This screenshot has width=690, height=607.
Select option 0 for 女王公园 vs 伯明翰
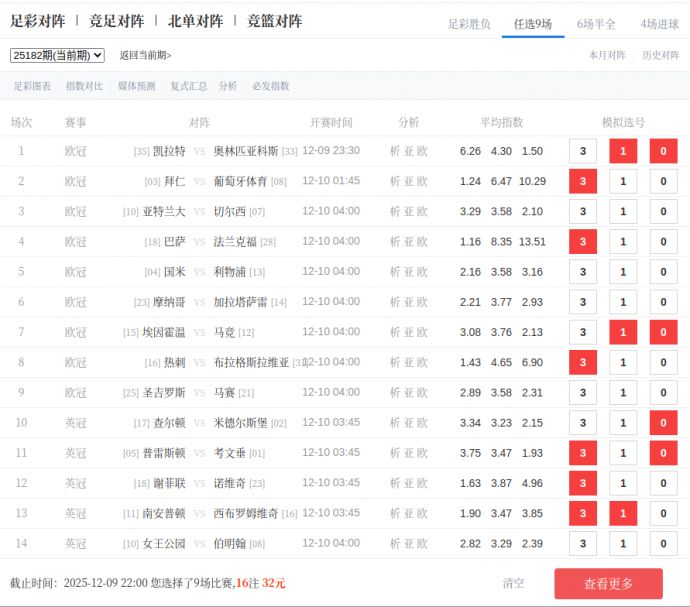[x=663, y=544]
